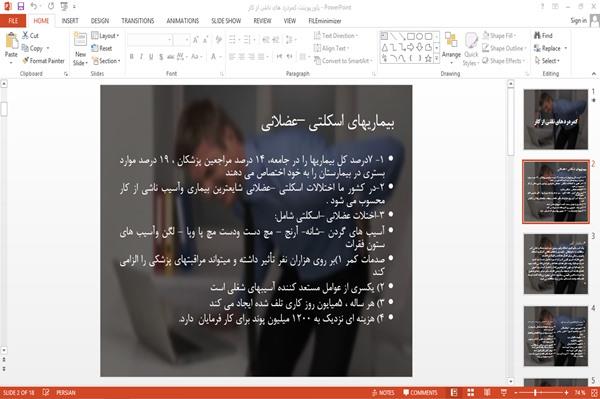The height and width of the screenshot is (399, 600).
Task: Click Sign in link
Action: tap(578, 20)
